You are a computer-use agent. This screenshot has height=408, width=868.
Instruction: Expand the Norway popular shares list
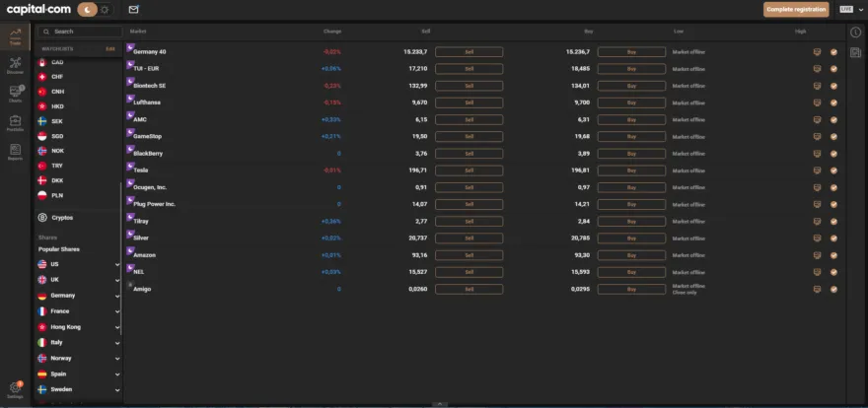(117, 359)
